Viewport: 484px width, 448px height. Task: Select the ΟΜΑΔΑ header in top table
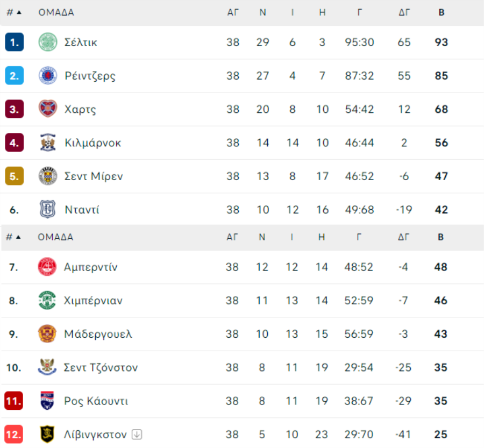56,12
